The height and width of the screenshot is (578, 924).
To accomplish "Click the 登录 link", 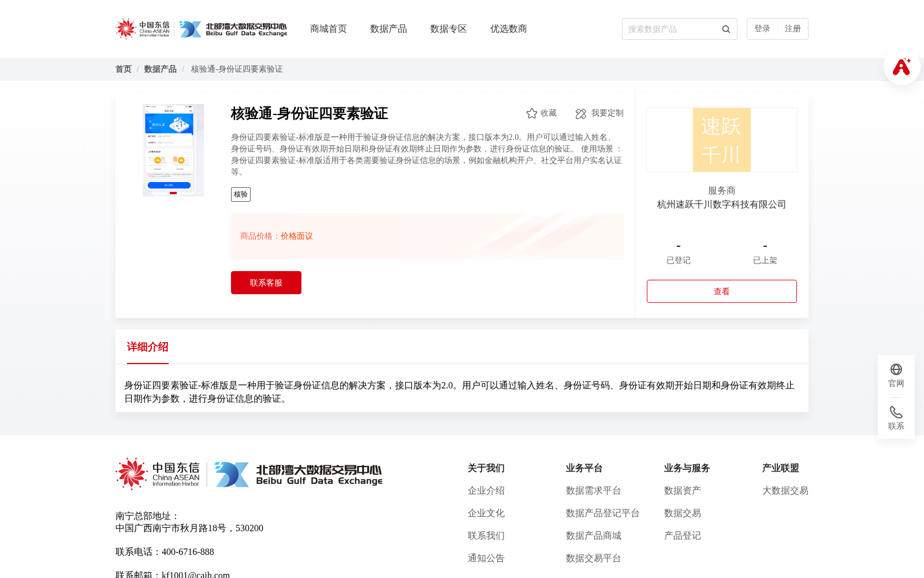I will [762, 29].
